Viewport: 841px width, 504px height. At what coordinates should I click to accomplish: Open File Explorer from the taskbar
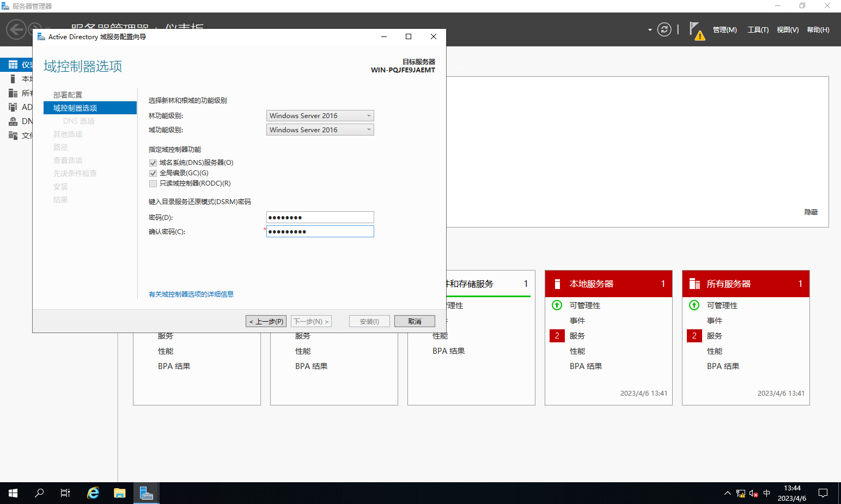120,493
